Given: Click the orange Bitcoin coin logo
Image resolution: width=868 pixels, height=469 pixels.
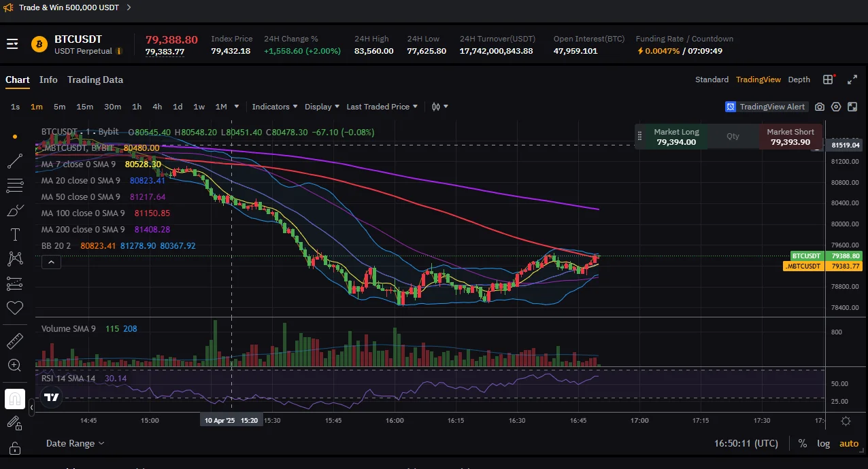Looking at the screenshot, I should (x=39, y=44).
